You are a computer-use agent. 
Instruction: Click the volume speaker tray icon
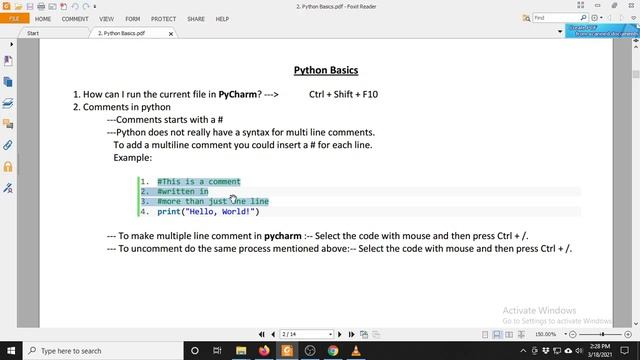point(579,351)
